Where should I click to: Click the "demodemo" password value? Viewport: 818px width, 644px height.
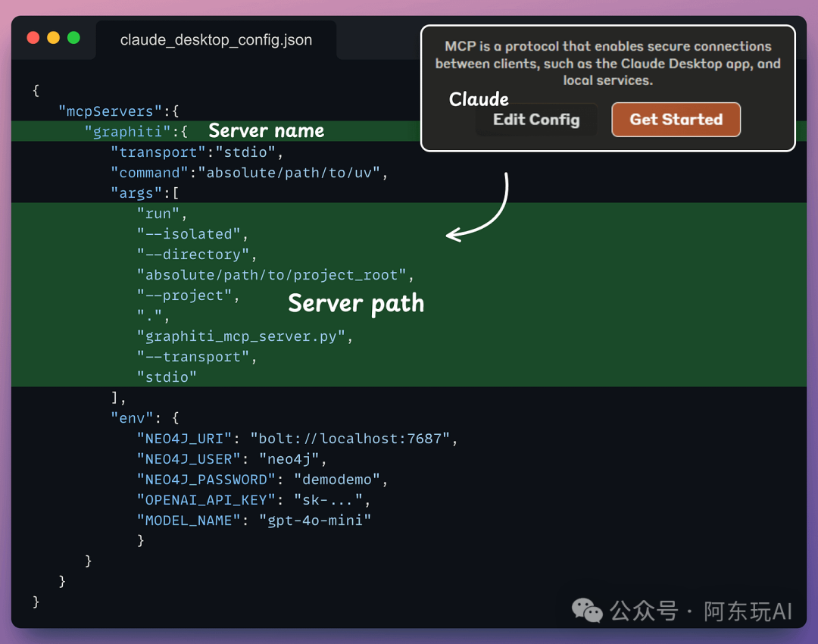[x=337, y=479]
